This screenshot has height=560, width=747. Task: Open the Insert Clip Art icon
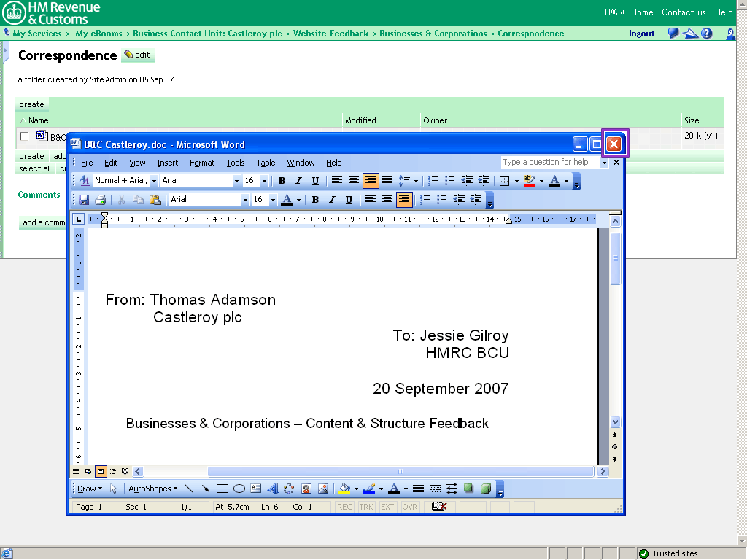[306, 489]
